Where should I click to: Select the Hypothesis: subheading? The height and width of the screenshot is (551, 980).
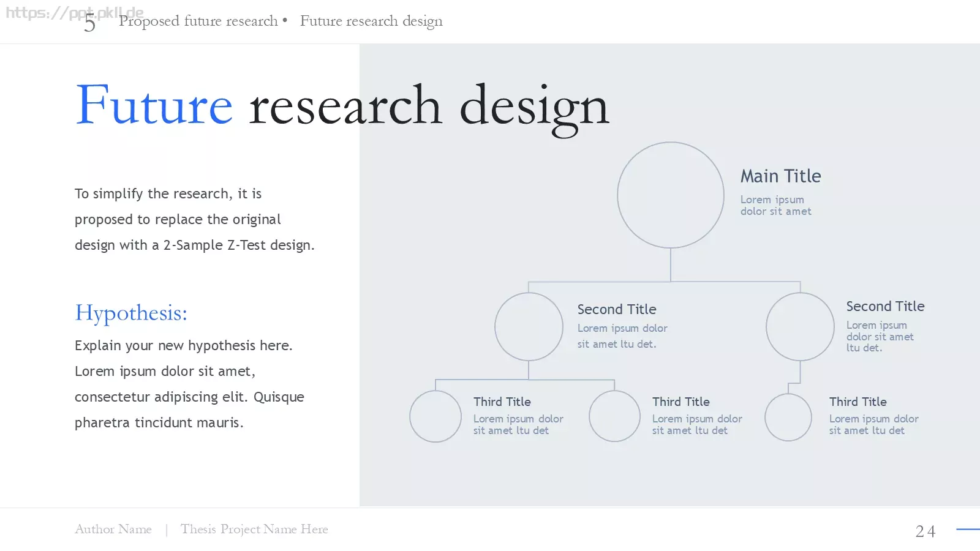coord(131,313)
